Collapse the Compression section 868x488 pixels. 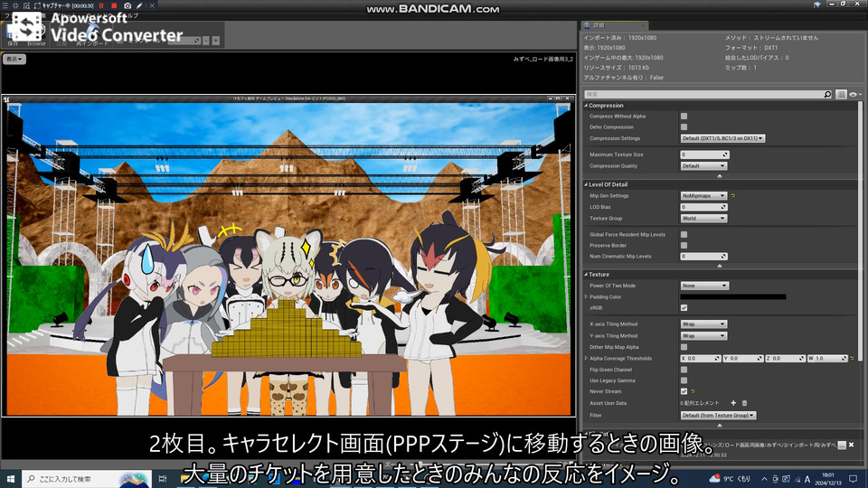[586, 105]
